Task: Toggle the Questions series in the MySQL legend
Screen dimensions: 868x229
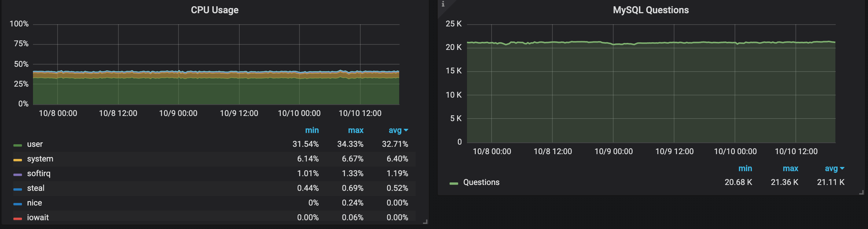Action: tap(481, 182)
